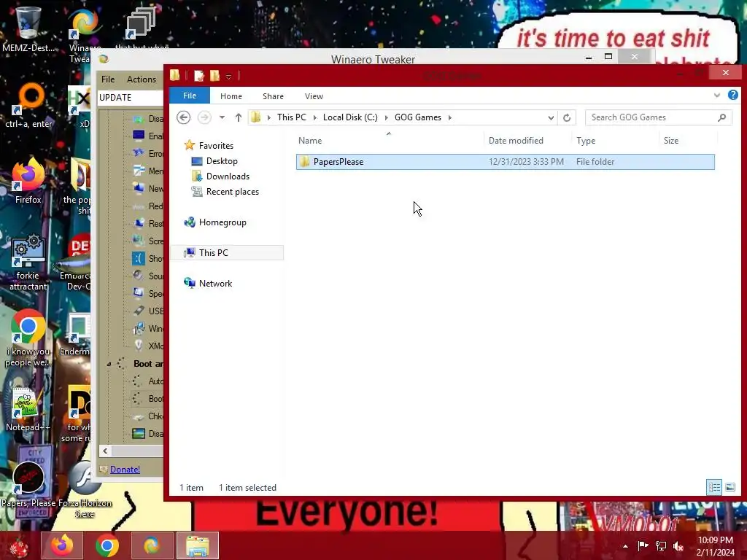The width and height of the screenshot is (747, 560).
Task: Open the File menu in Winaero Tweaker
Action: pos(108,79)
